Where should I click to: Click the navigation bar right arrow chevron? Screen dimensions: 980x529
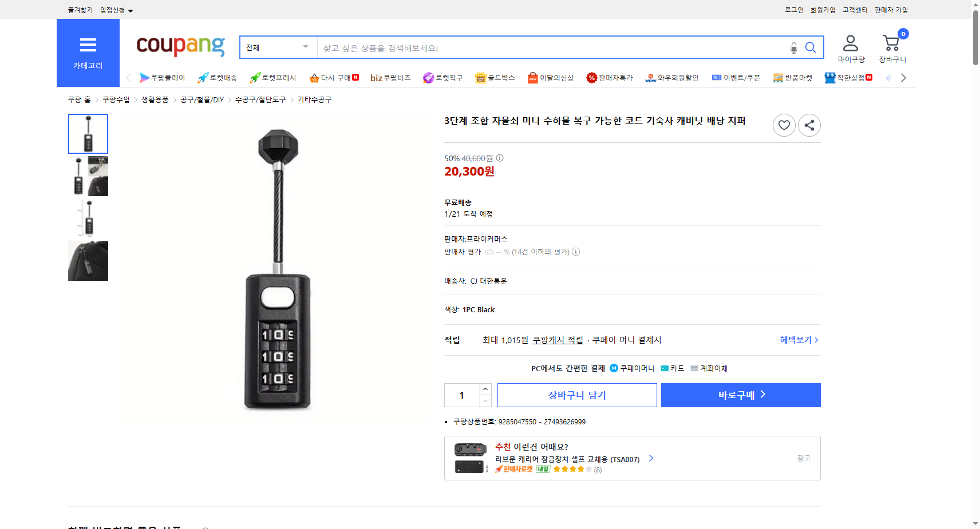point(903,77)
